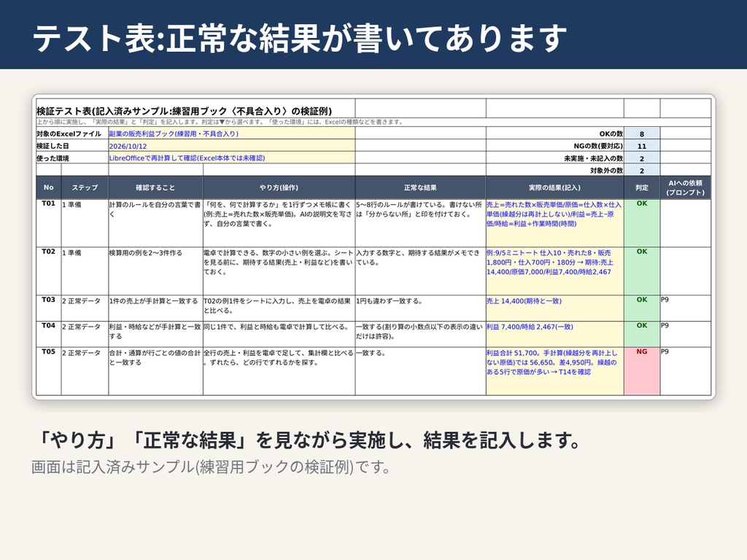Click the やり方(操作) column header
The height and width of the screenshot is (560, 747).
279,187
